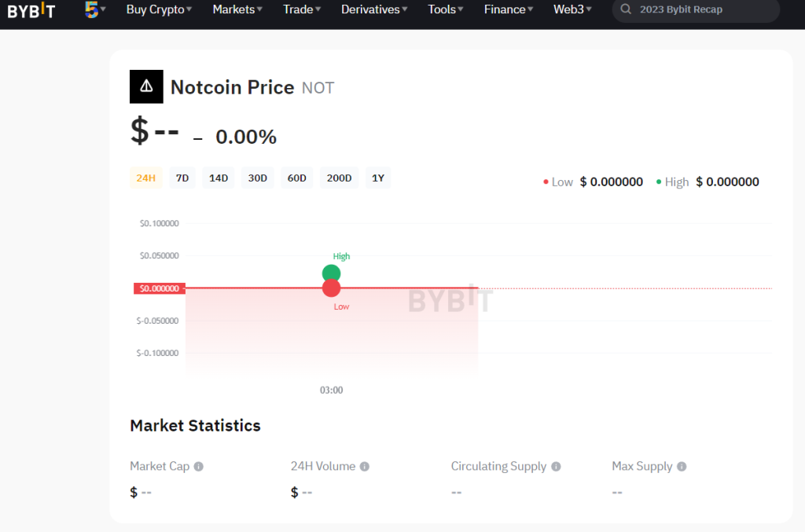805x532 pixels.
Task: Expand the Buy Crypto menu
Action: tap(159, 9)
